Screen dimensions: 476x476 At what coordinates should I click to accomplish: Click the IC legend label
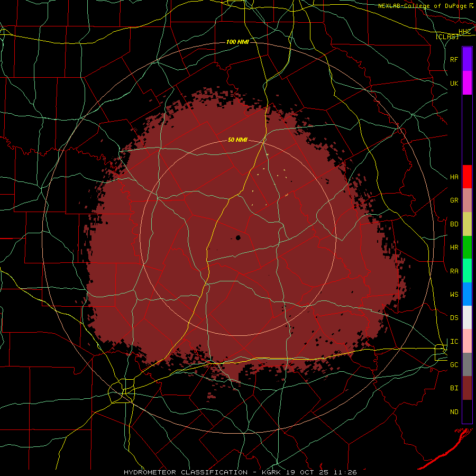click(454, 342)
